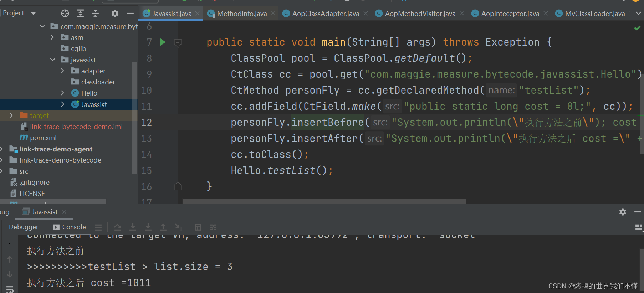Viewport: 644px width, 293px height.
Task: Click the Trace Current Stream Chain icon
Action: pos(213,227)
